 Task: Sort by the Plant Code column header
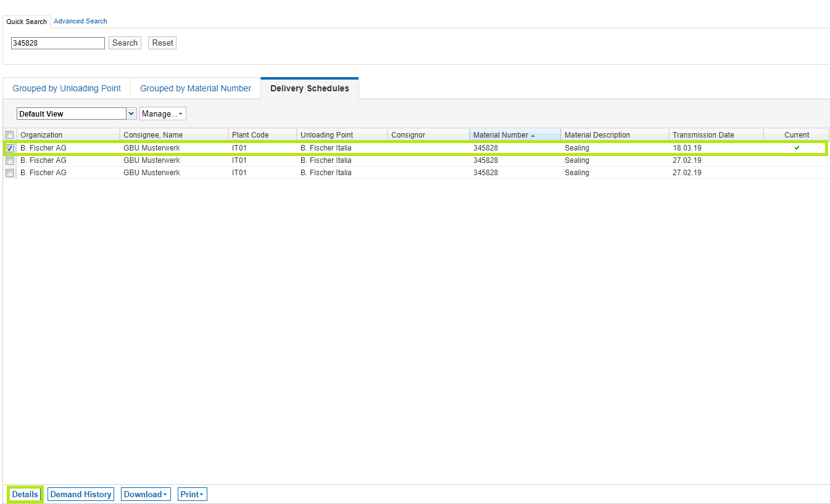click(x=262, y=135)
